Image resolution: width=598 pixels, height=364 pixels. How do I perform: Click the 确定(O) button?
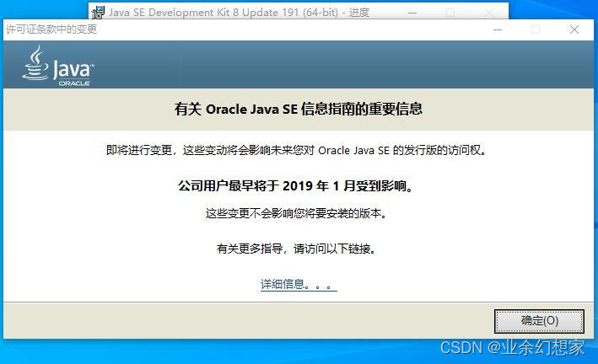click(x=539, y=321)
